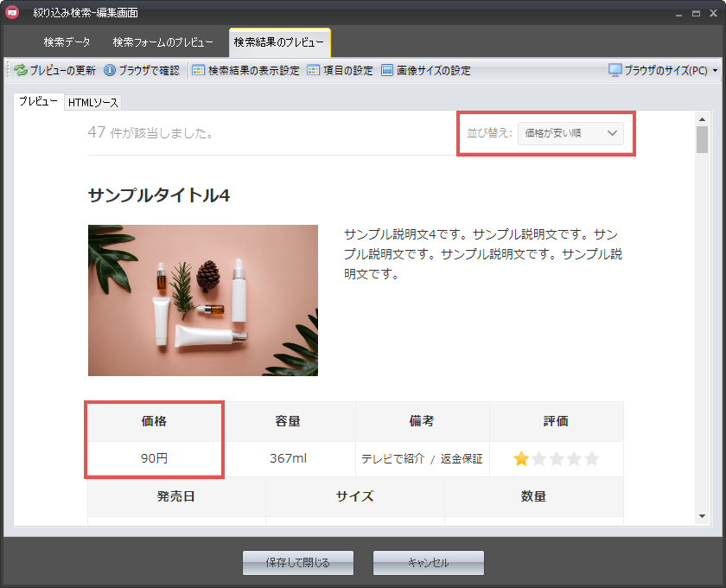Click the refresh preview icon
Viewport: 726px width, 588px height.
pyautogui.click(x=21, y=71)
